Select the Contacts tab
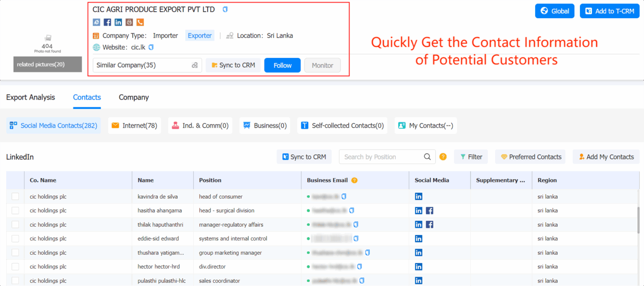 (x=87, y=97)
